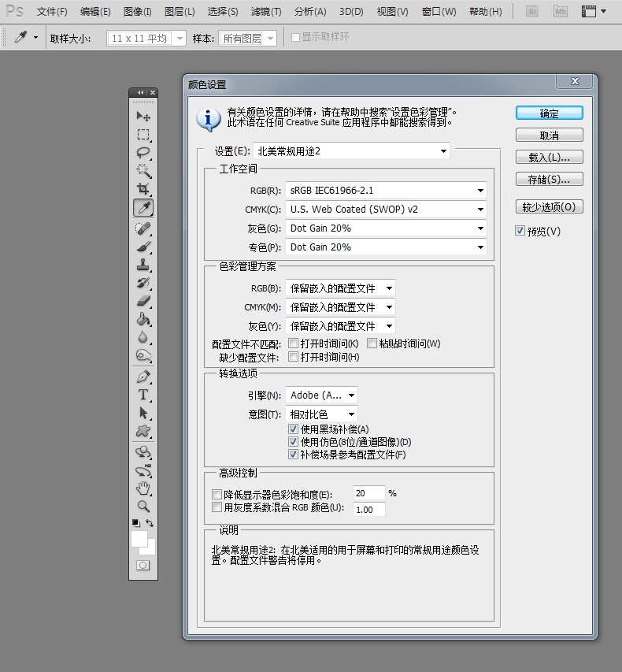
Task: Select the Eyedropper tool in toolbox
Action: point(143,208)
